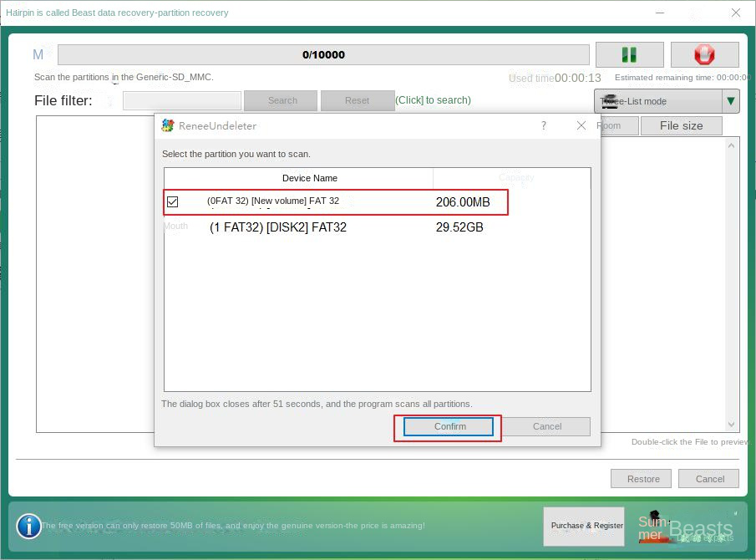The height and width of the screenshot is (560, 756).
Task: Pause the ongoing scan
Action: coord(629,54)
